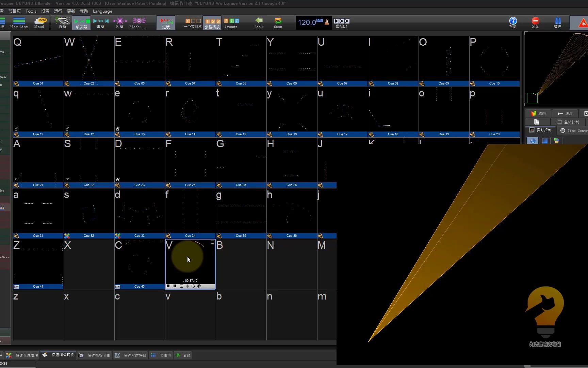
Task: Switch to the 实时控制 live control tab
Action: pyautogui.click(x=541, y=130)
